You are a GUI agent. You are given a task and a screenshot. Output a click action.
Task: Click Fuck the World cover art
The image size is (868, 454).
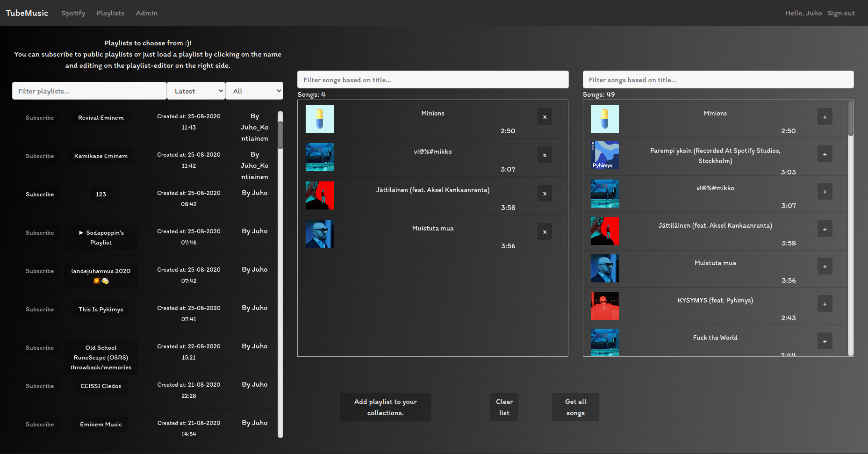point(605,342)
